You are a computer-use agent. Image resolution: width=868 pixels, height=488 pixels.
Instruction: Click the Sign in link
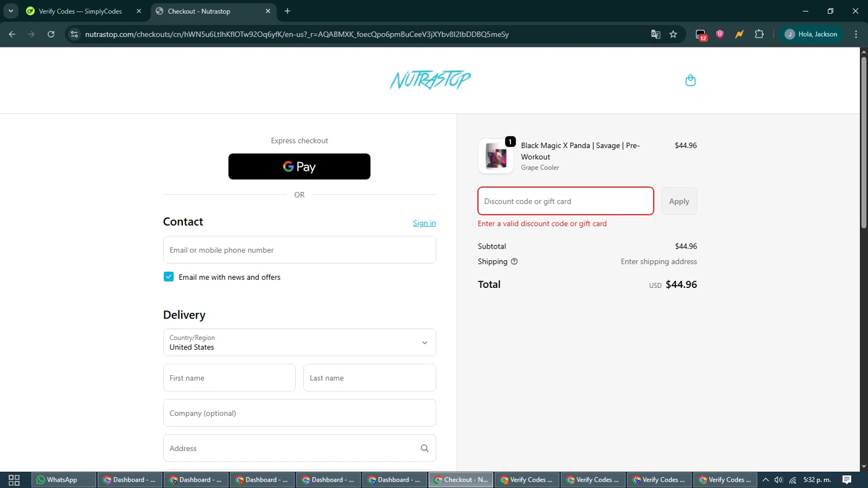tap(424, 223)
